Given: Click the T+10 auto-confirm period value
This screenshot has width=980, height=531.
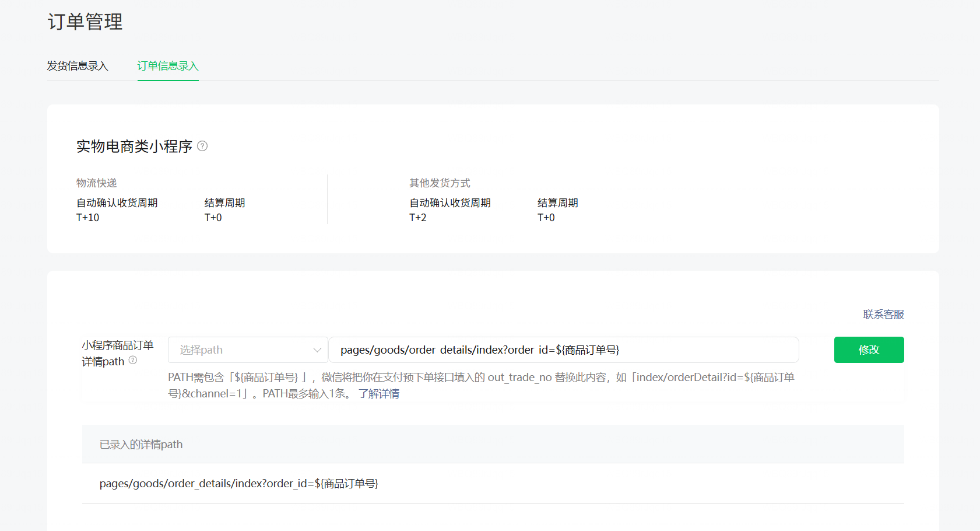Looking at the screenshot, I should [88, 218].
